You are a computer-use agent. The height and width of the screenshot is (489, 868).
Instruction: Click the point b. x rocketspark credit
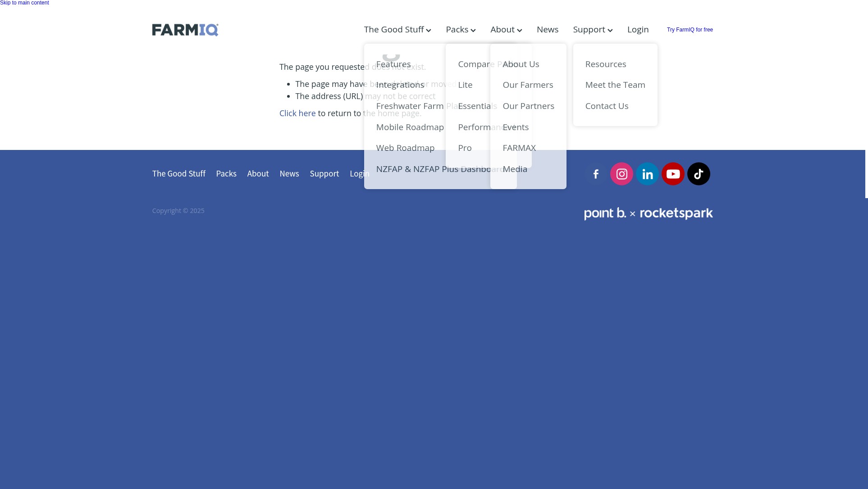[x=649, y=213]
